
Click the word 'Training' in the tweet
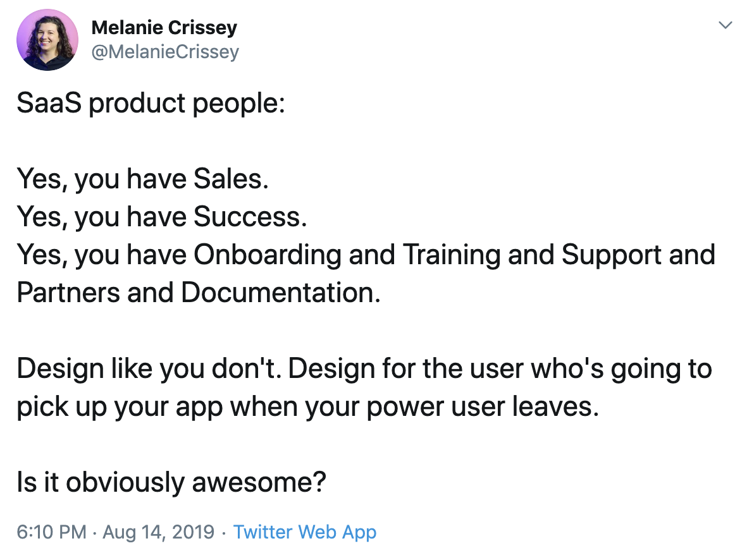coord(452,255)
